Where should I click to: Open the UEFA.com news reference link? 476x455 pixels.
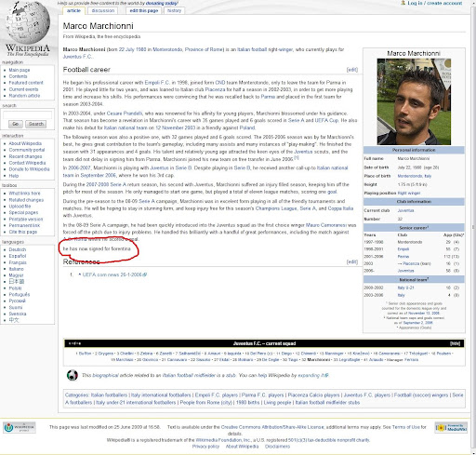(114, 274)
